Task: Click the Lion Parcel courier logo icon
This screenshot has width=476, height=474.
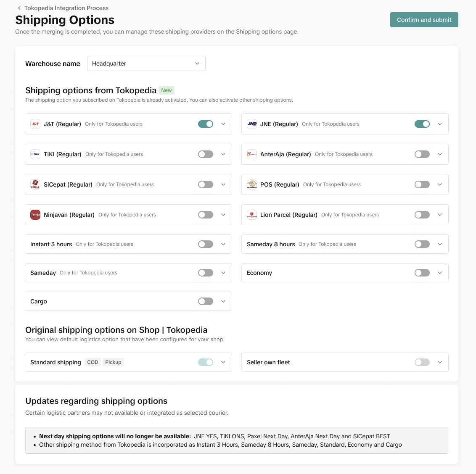Action: (x=252, y=215)
